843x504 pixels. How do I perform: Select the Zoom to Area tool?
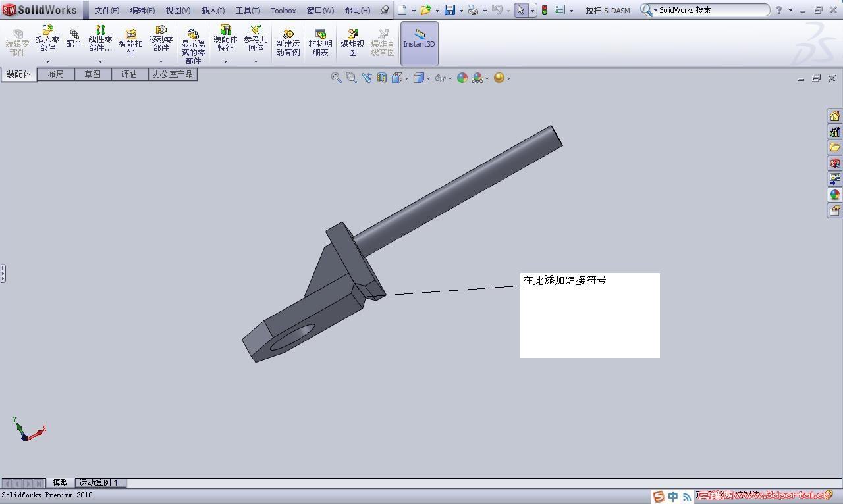coord(351,78)
